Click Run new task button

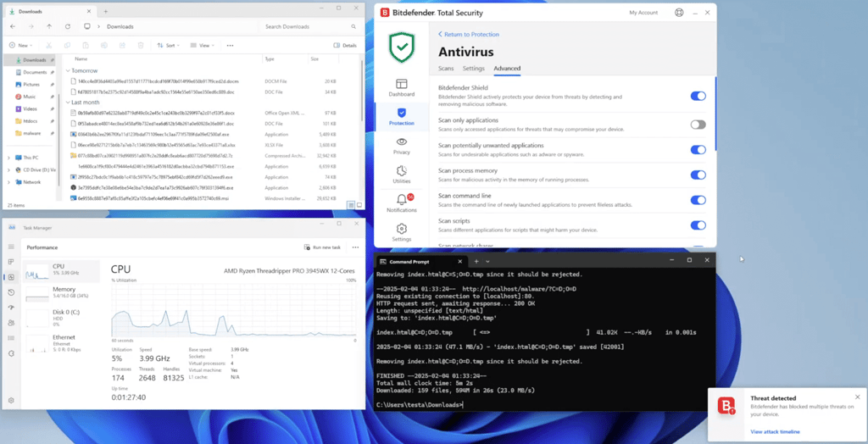pyautogui.click(x=322, y=247)
